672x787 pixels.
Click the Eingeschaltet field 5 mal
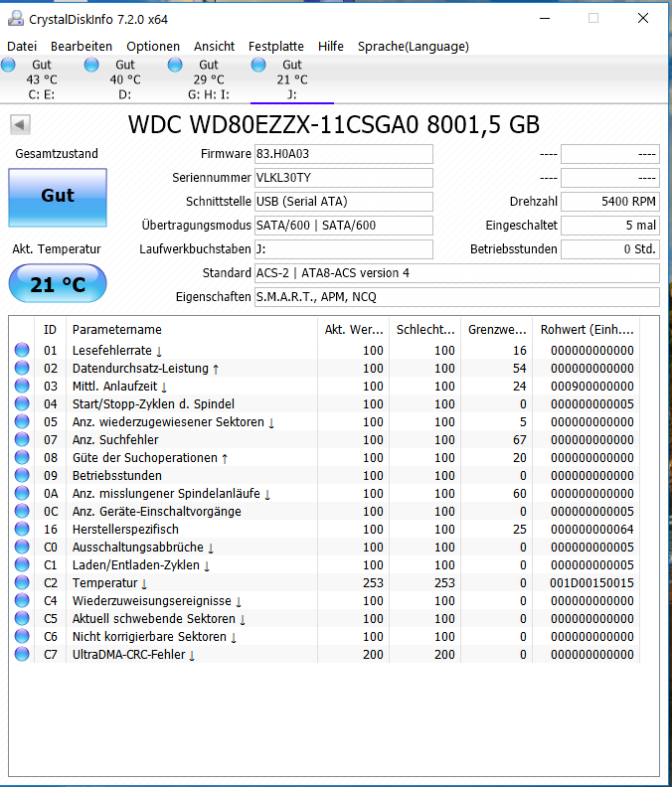pyautogui.click(x=610, y=226)
